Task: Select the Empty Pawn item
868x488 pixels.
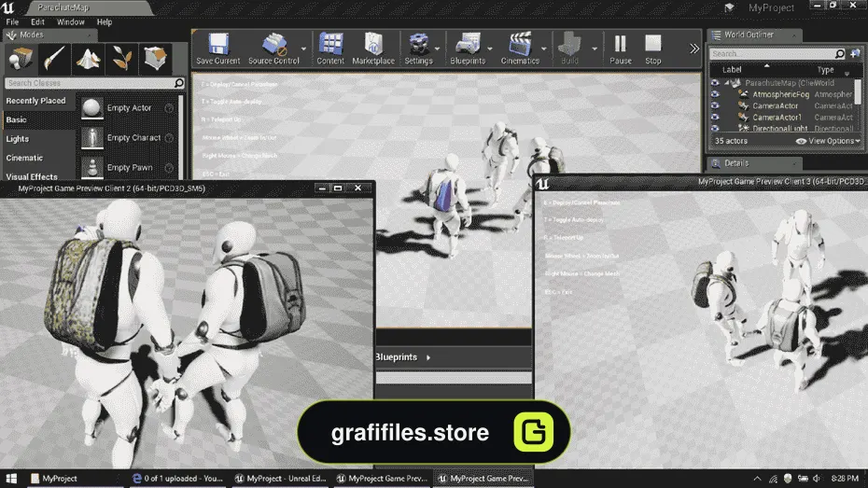Action: click(x=129, y=168)
